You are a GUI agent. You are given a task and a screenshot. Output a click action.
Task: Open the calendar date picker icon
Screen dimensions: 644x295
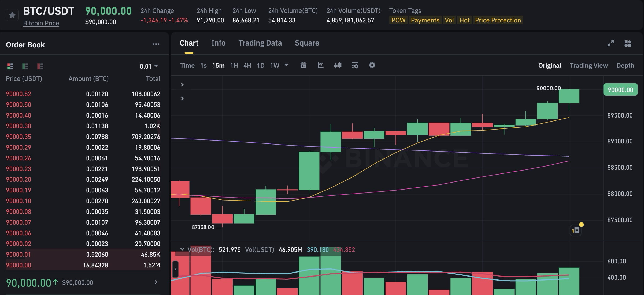point(304,65)
